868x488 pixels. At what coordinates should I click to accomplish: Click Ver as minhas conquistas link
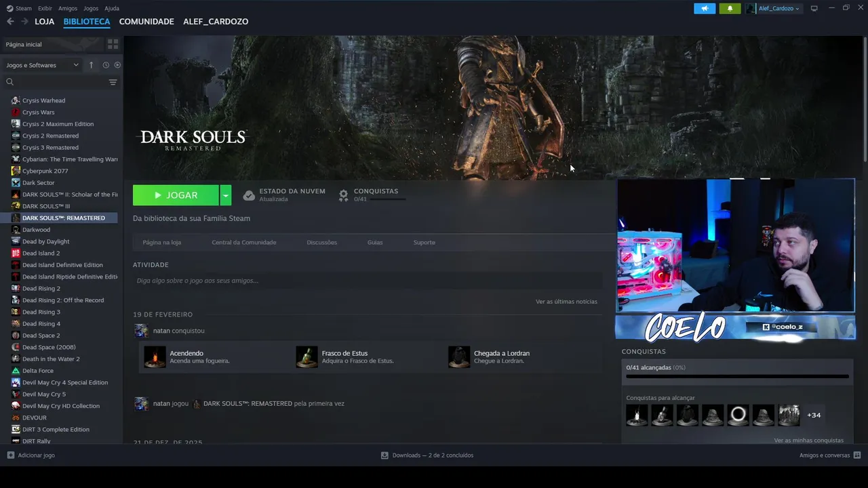pos(808,440)
